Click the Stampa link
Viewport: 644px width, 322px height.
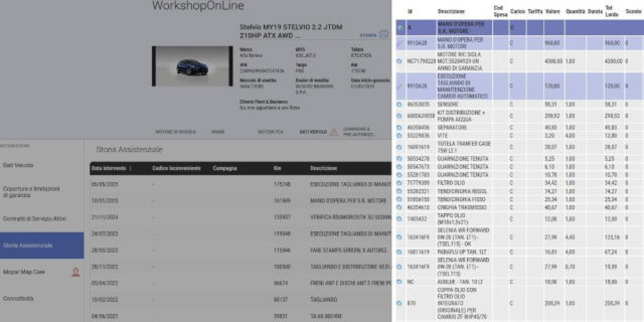coord(368,35)
